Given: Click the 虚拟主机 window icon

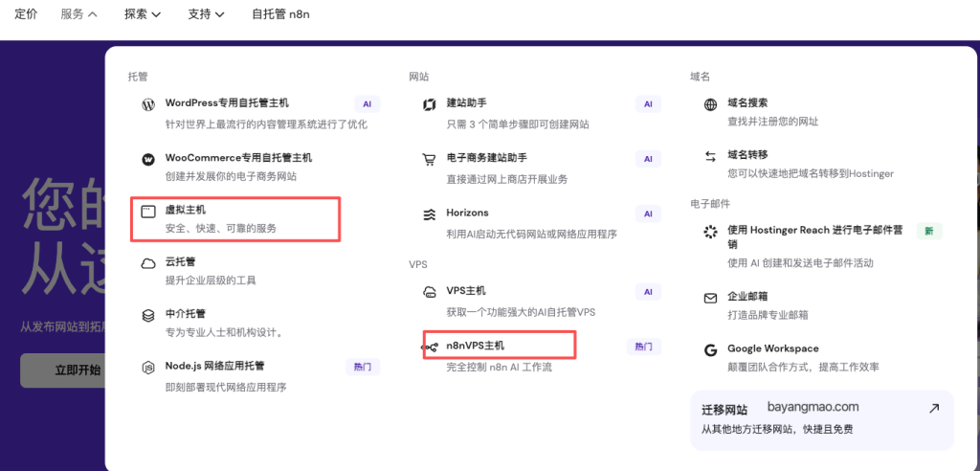Looking at the screenshot, I should 147,212.
